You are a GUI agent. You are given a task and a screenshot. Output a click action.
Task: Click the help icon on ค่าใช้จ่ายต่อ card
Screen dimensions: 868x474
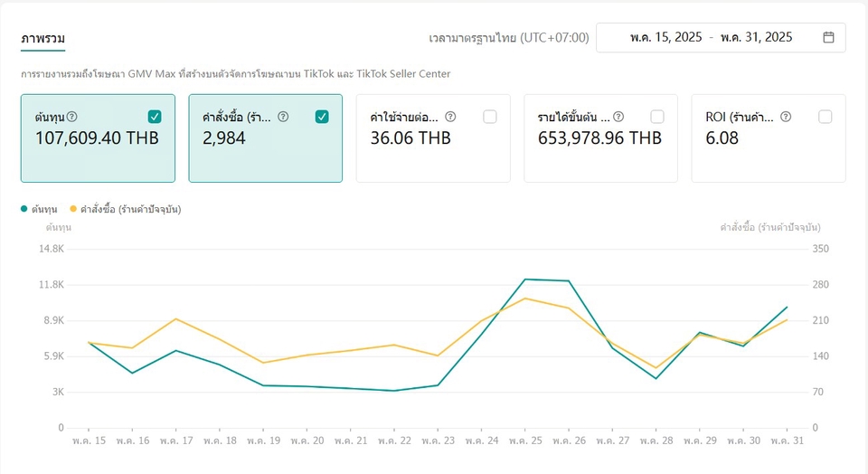click(450, 117)
